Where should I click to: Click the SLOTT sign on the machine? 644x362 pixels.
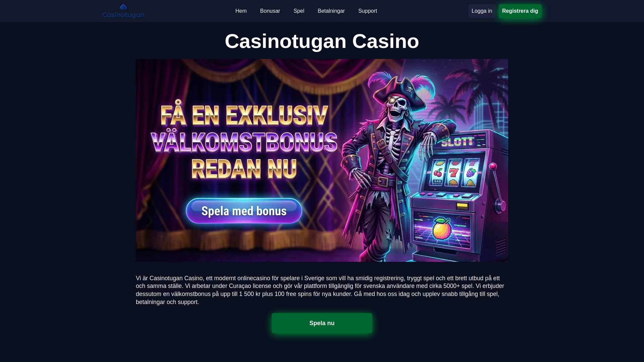[458, 142]
